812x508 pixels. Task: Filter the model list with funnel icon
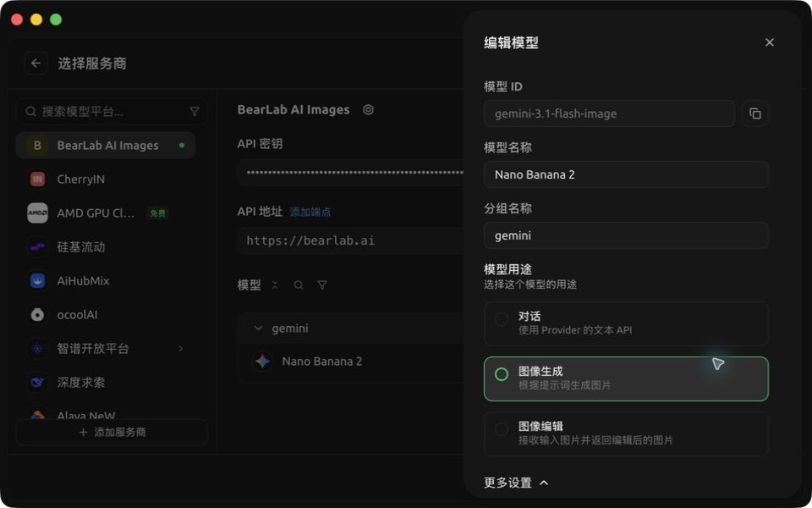coord(322,285)
